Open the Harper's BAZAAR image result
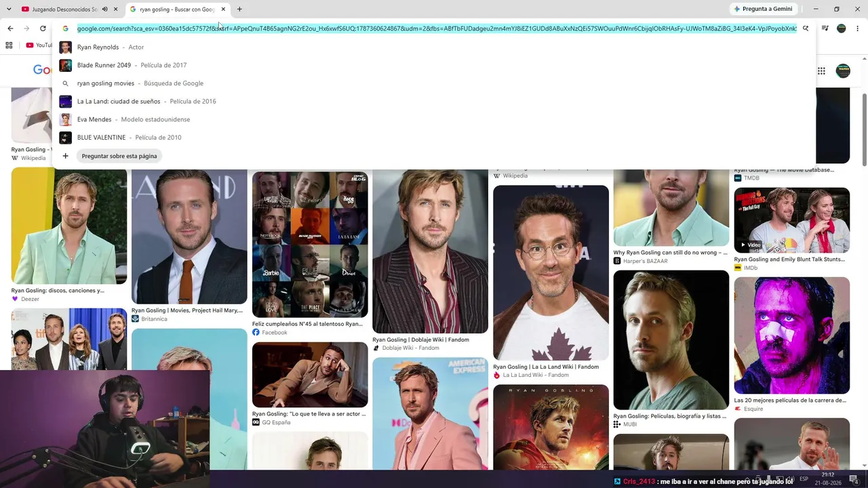 [x=671, y=207]
